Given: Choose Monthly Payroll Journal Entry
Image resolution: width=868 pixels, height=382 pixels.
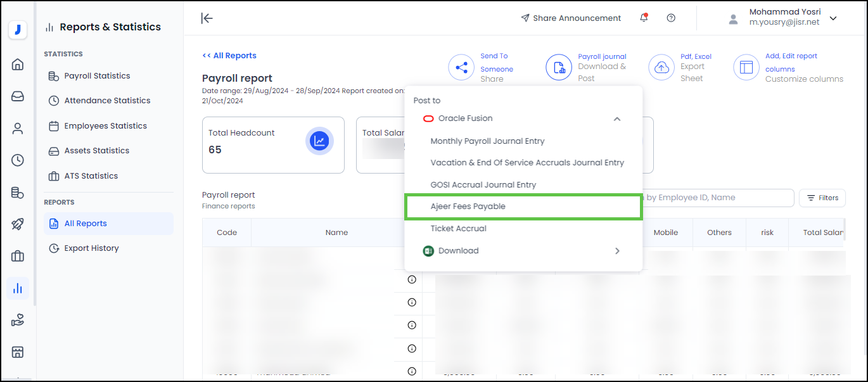Looking at the screenshot, I should [487, 141].
